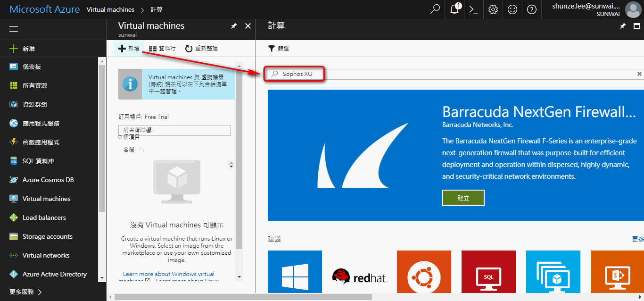644x301 pixels.
Task: Click the Barracuda logo banner image
Action: click(x=363, y=156)
